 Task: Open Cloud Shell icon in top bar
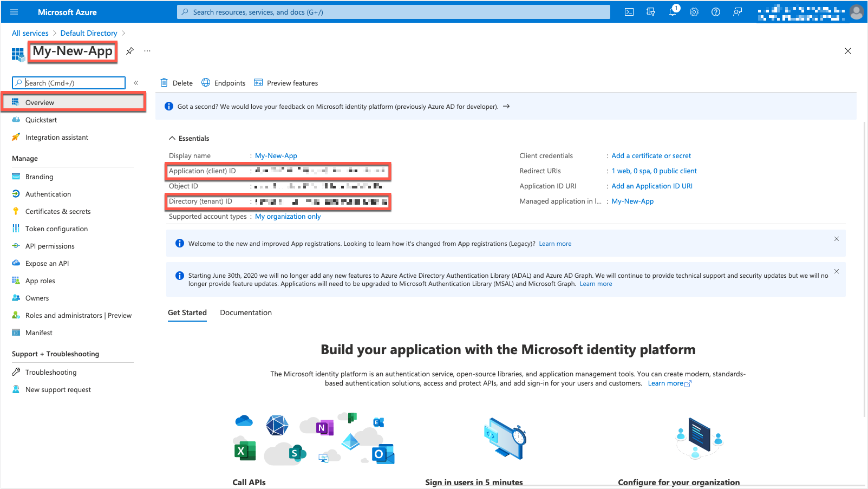click(629, 12)
